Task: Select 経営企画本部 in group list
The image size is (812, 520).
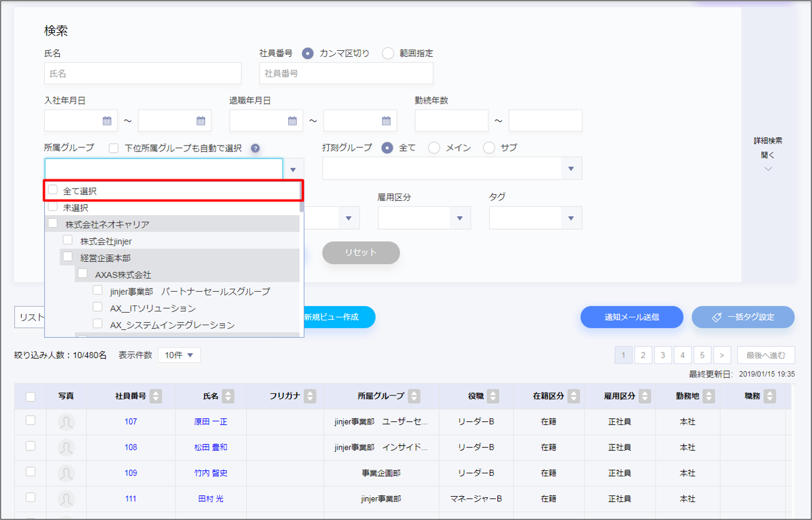Action: (68, 257)
